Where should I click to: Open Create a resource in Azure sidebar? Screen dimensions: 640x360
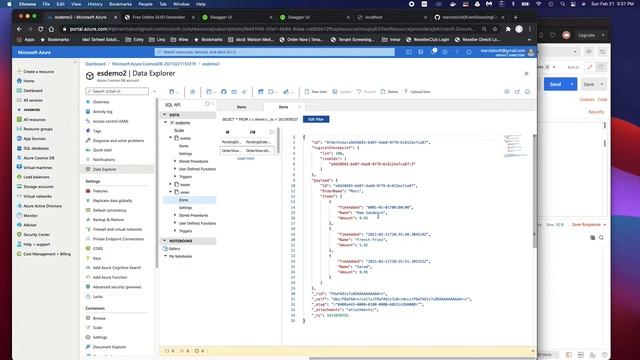(x=36, y=71)
